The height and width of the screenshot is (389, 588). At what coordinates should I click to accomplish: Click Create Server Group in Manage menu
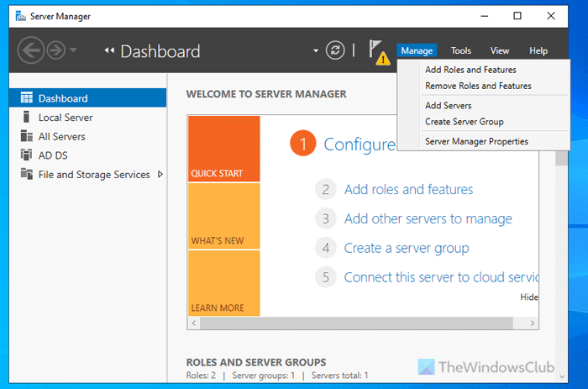point(464,122)
